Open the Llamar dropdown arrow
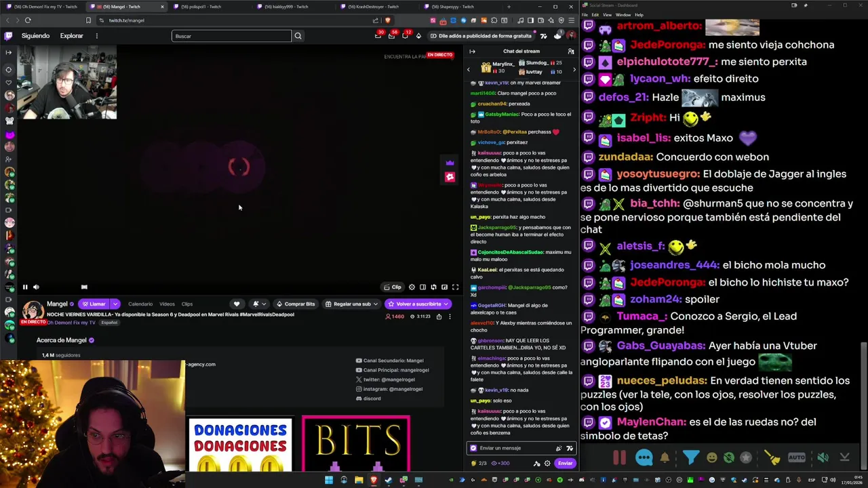 [x=115, y=304]
